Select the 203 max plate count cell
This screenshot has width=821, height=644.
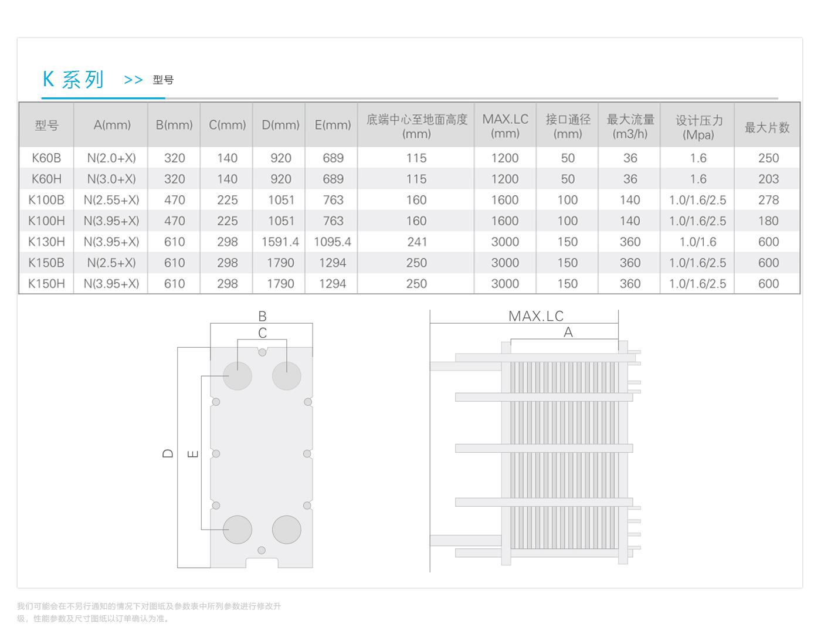click(768, 179)
